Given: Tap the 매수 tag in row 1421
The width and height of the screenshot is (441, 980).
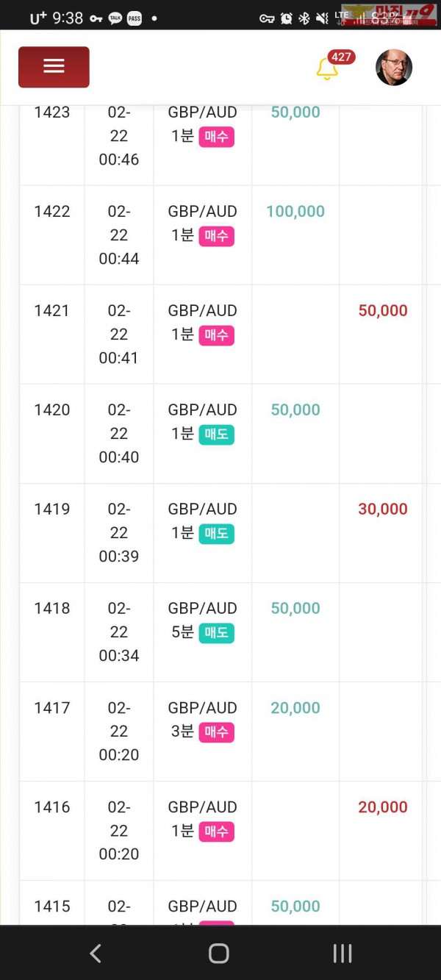Looking at the screenshot, I should [x=216, y=335].
